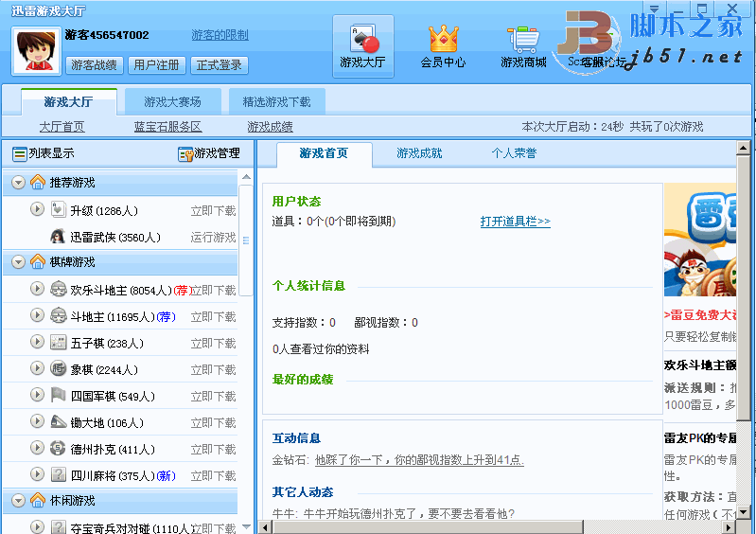Click the 用户注册 button
This screenshot has width=756, height=534.
pos(157,65)
